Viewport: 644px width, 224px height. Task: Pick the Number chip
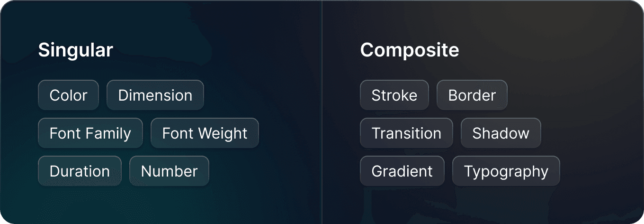[169, 171]
